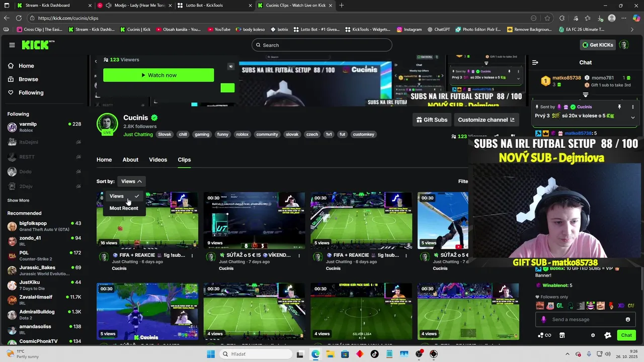Click the Slovak tag
This screenshot has height=362, width=644.
165,135
